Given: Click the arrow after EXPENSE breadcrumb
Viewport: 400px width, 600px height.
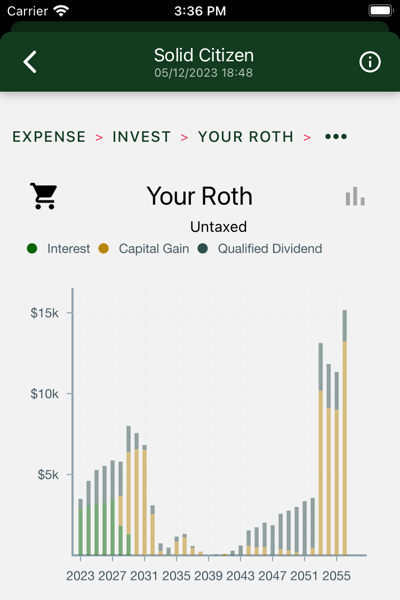Looking at the screenshot, I should point(99,137).
